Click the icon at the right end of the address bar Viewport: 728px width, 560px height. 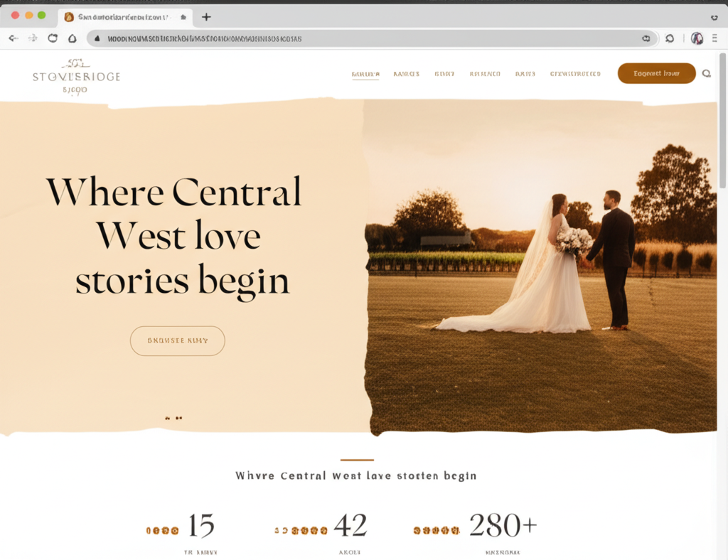click(646, 38)
